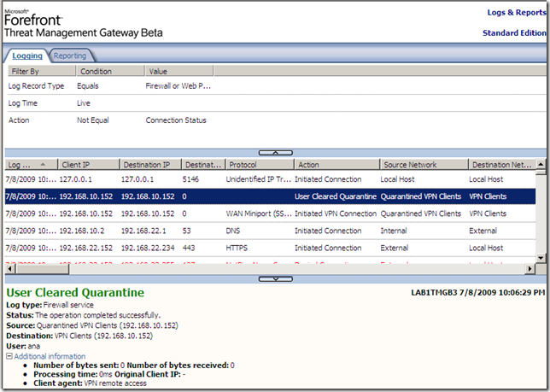Click the Condition column header
Viewport: 550px width, 392px height.
[110, 71]
